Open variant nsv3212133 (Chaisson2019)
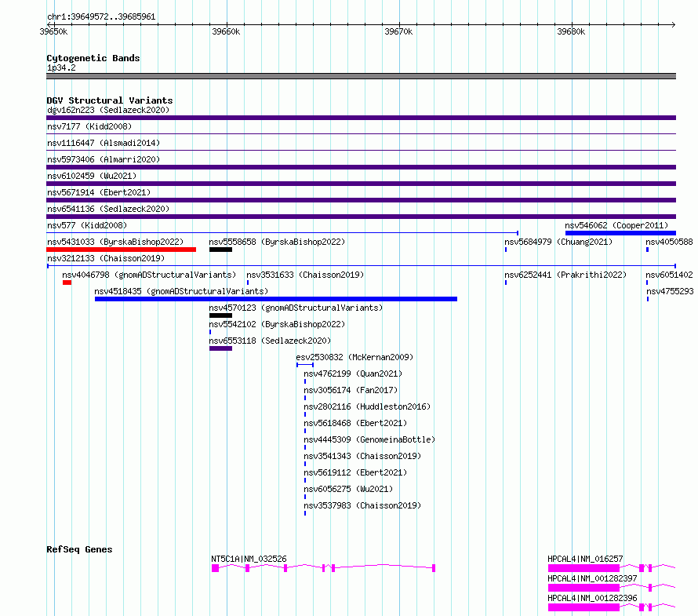The width and height of the screenshot is (698, 616). [x=106, y=258]
